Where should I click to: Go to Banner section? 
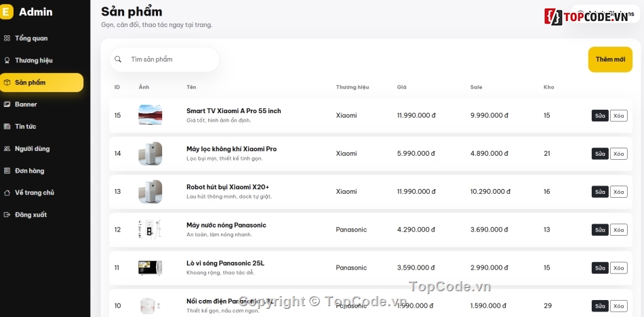41,104
